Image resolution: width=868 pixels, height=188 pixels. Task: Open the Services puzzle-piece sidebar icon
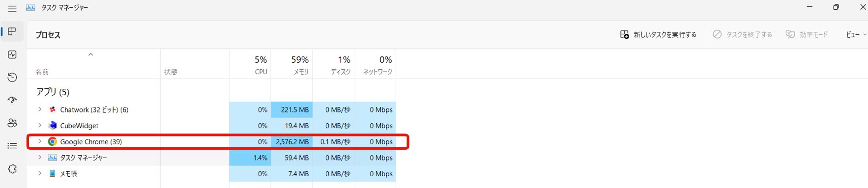[12, 169]
